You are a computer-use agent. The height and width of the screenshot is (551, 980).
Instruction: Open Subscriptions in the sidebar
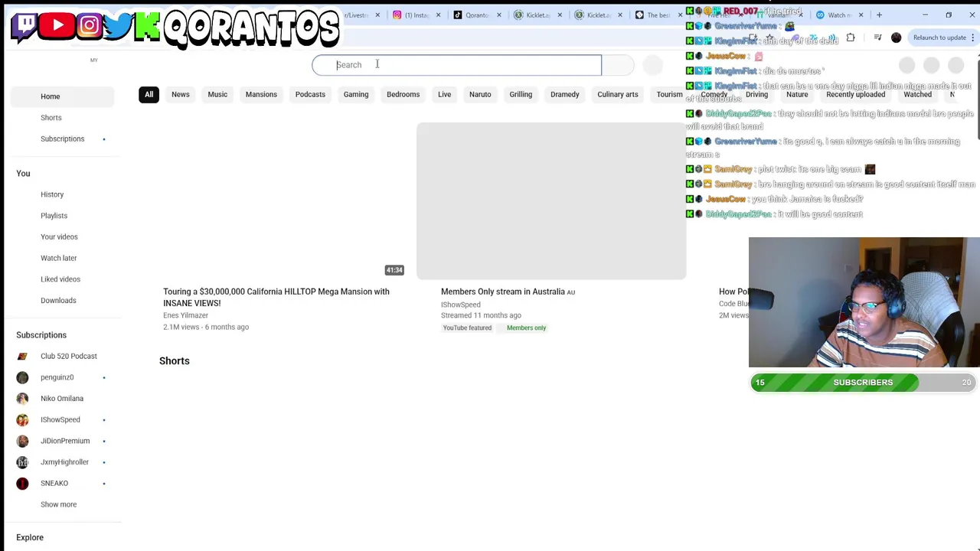point(63,139)
